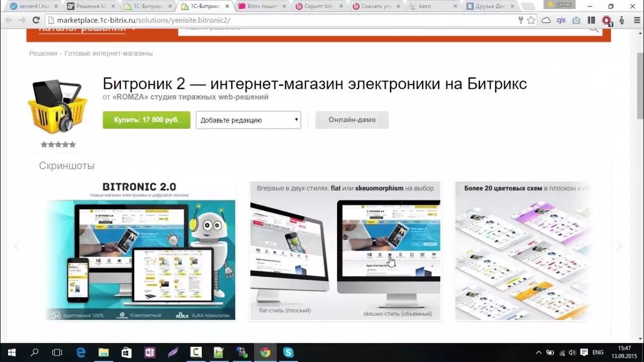Open Task View on the taskbar
Image resolution: width=644 pixels, height=362 pixels.
click(57, 352)
